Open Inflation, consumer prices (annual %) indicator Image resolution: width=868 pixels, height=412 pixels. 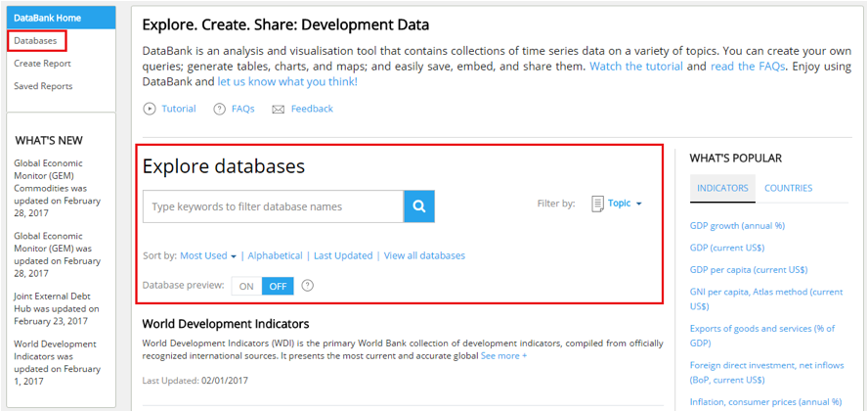tap(765, 402)
